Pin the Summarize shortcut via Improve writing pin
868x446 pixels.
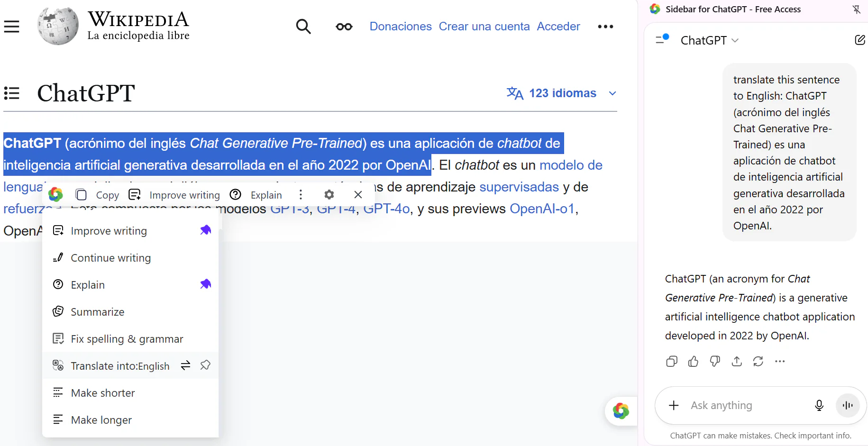click(206, 230)
